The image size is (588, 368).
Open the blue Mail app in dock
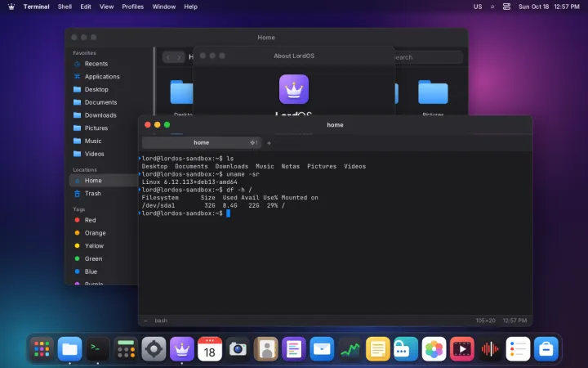click(322, 349)
